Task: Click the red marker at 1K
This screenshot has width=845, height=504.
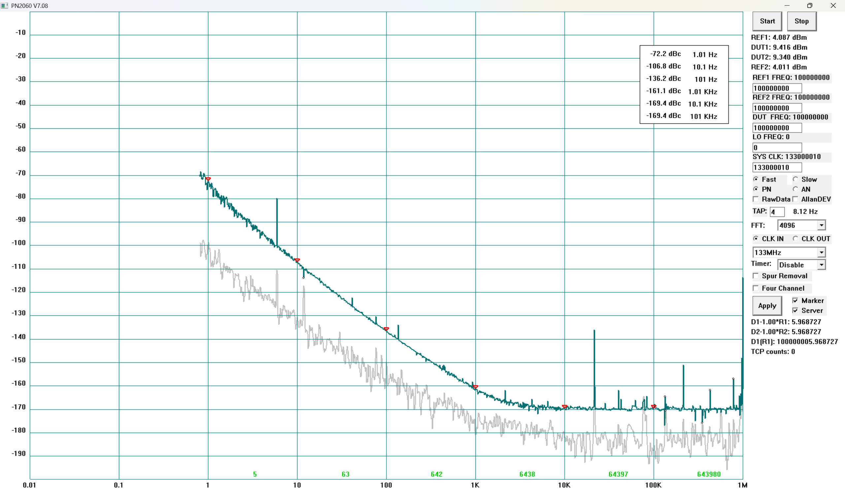Action: tap(475, 387)
